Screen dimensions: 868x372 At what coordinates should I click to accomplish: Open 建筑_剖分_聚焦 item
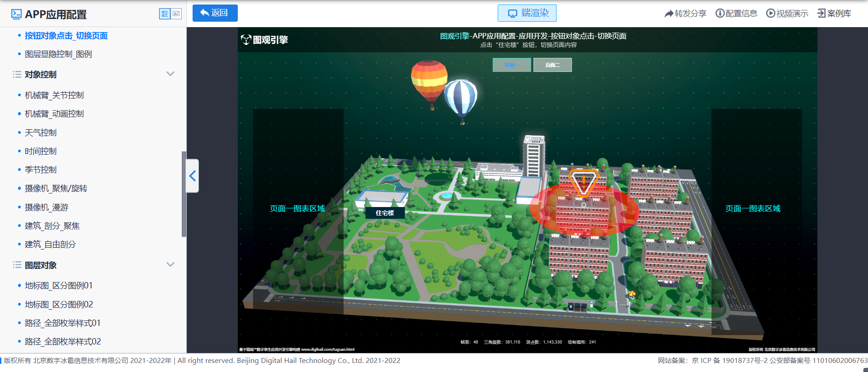click(52, 226)
